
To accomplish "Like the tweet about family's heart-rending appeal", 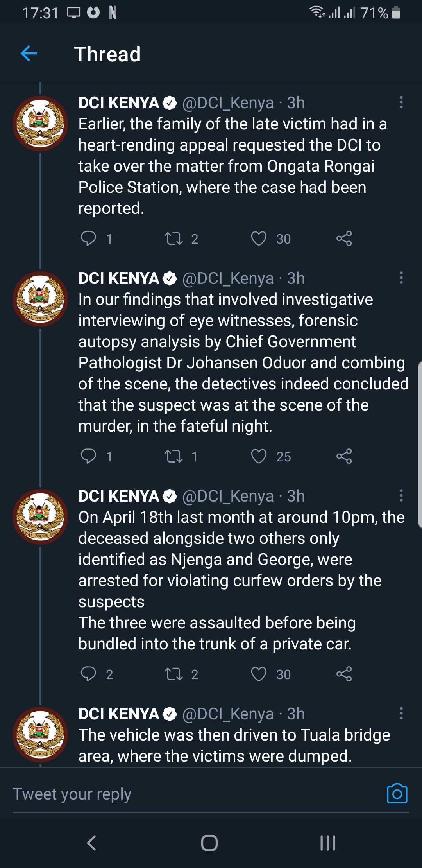I will tap(259, 238).
